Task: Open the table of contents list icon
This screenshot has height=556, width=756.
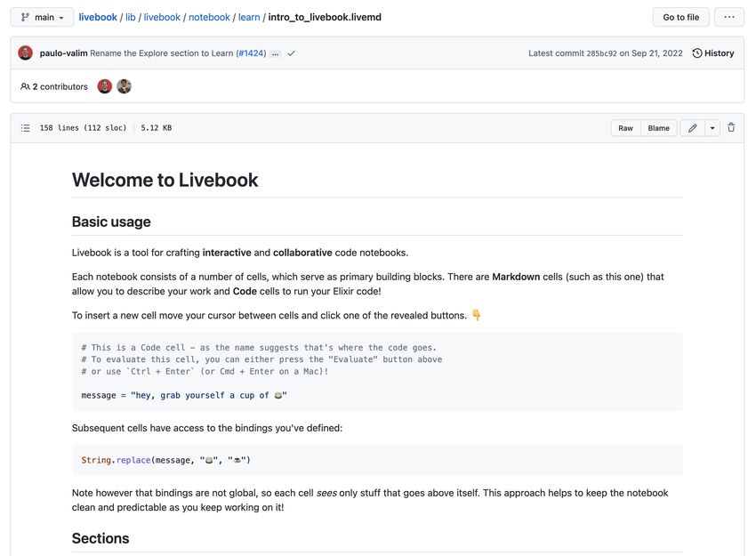Action: click(x=25, y=128)
